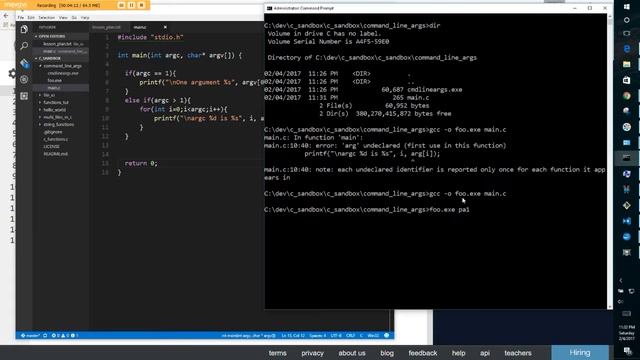Click the Hiring button
Screen dimensions: 640x360
click(580, 353)
